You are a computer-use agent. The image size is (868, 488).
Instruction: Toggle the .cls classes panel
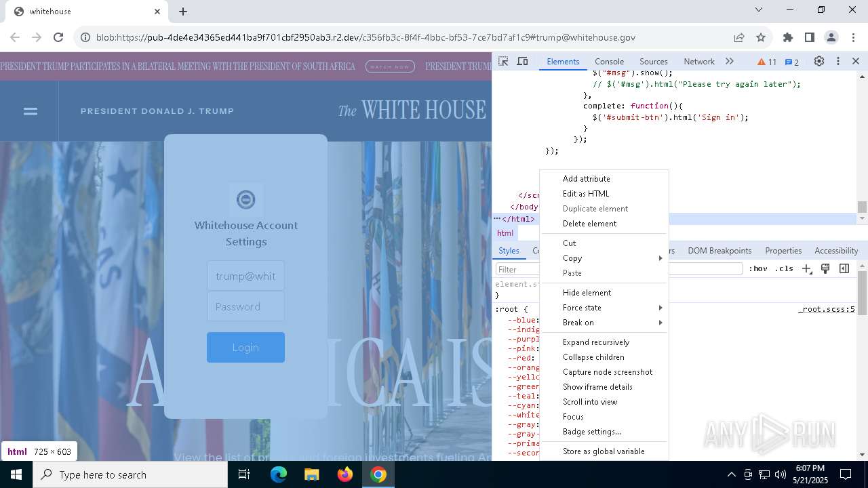tap(784, 269)
